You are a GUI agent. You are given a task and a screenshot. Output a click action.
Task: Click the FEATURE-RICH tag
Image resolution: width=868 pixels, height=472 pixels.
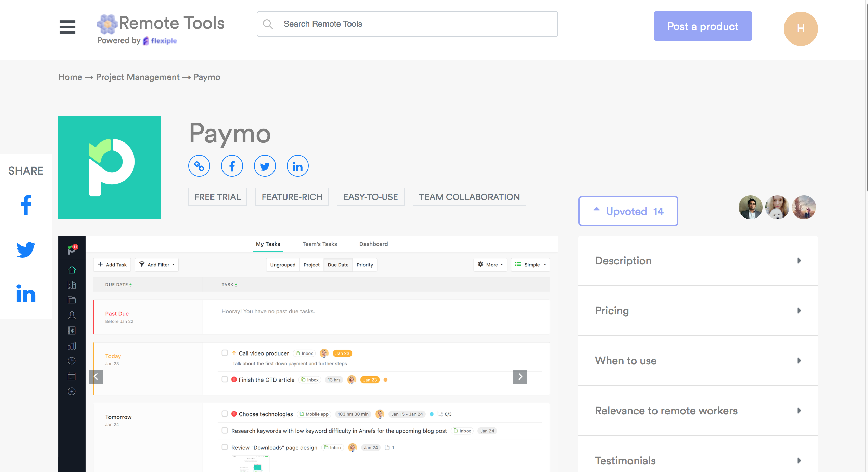292,197
